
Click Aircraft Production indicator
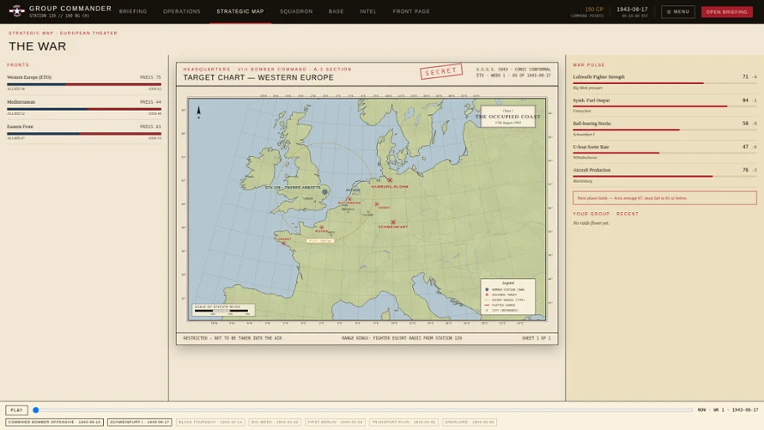click(665, 175)
